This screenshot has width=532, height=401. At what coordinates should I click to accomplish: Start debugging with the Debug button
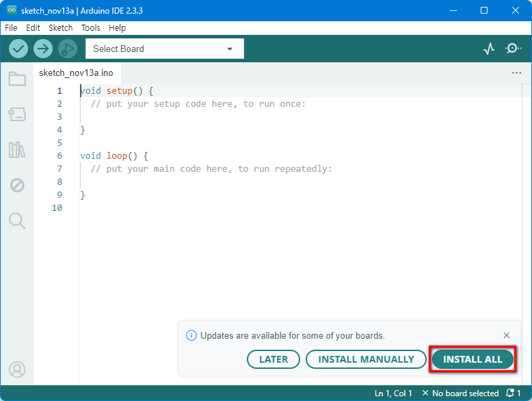(x=68, y=49)
